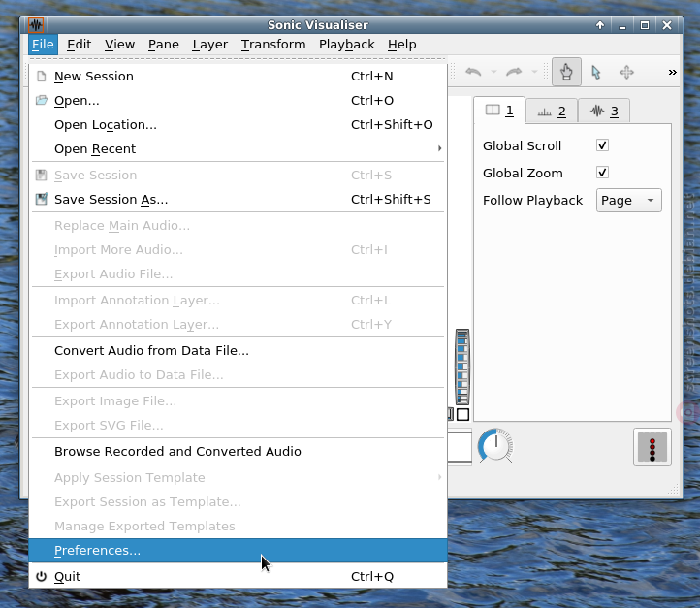This screenshot has width=700, height=608.
Task: Click the Redo arrow icon
Action: (514, 72)
